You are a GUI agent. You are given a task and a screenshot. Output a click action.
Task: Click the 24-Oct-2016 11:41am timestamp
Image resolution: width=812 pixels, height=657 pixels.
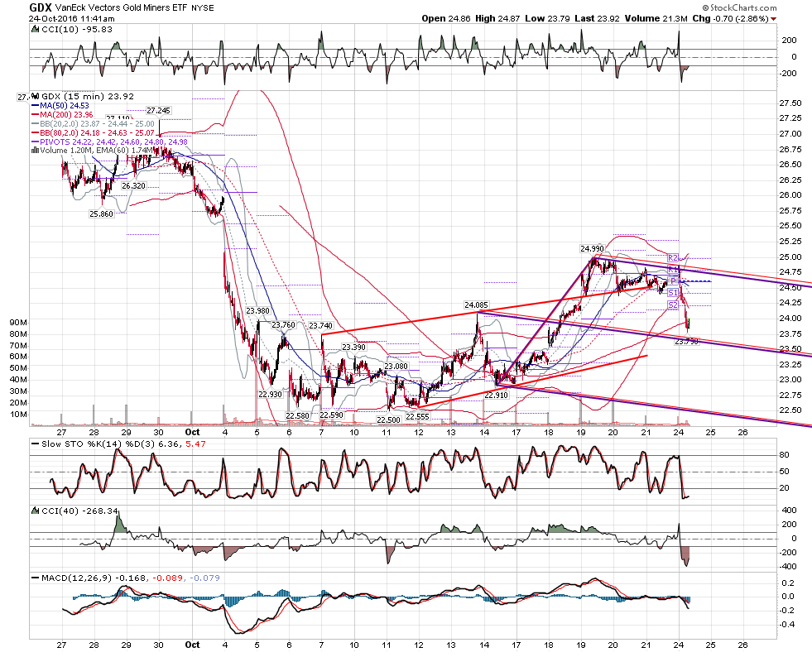[71, 19]
